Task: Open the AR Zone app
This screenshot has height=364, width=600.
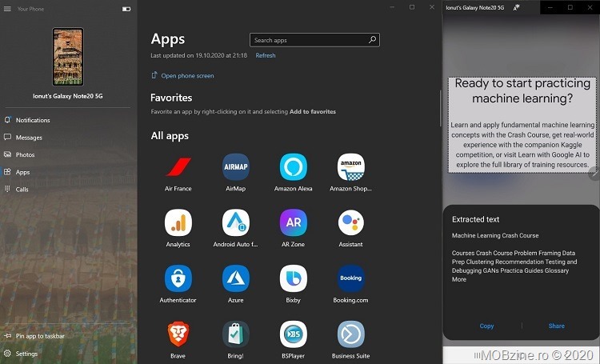Action: (x=293, y=222)
